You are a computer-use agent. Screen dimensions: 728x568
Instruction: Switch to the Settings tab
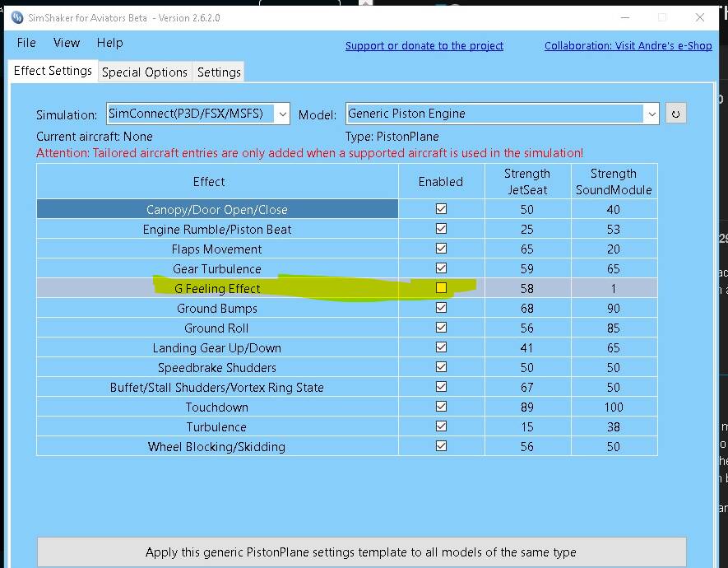pos(219,72)
